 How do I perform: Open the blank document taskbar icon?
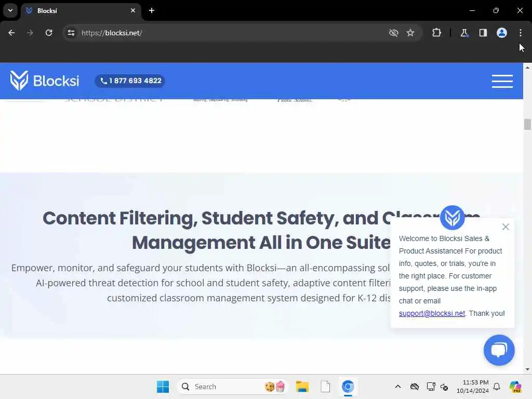coord(325,387)
